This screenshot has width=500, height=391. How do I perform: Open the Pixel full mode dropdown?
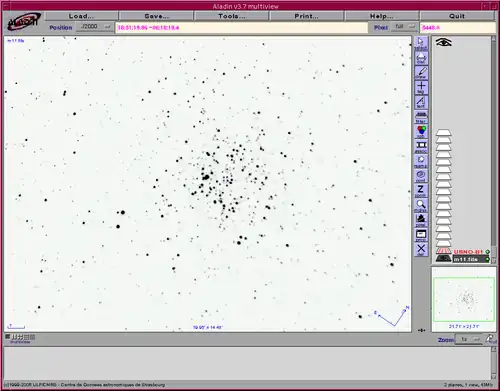405,27
